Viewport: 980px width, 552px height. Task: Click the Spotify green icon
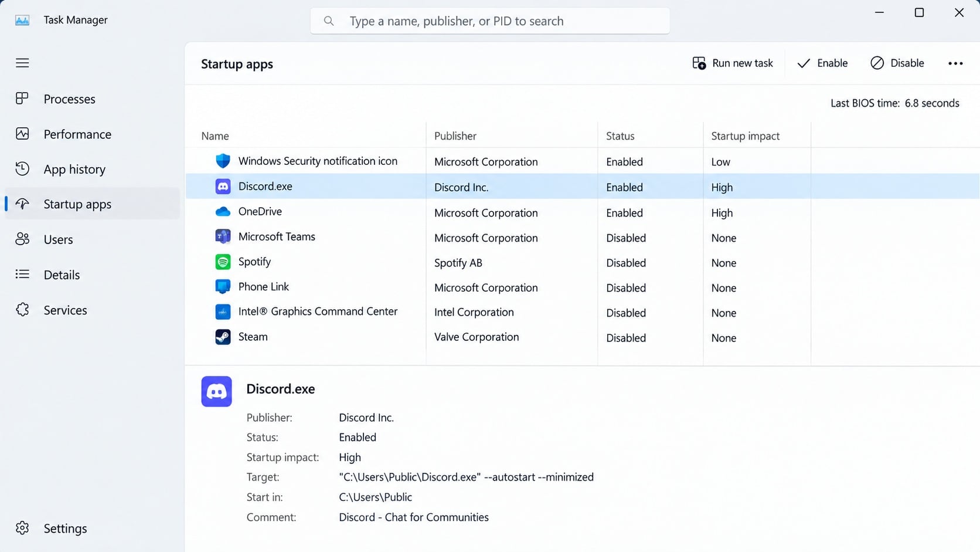pos(223,262)
